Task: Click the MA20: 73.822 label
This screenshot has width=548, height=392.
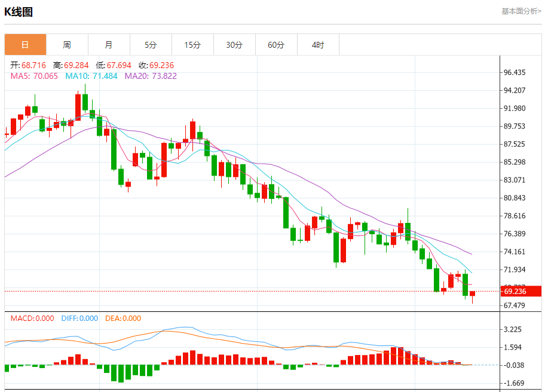Action: [151, 76]
